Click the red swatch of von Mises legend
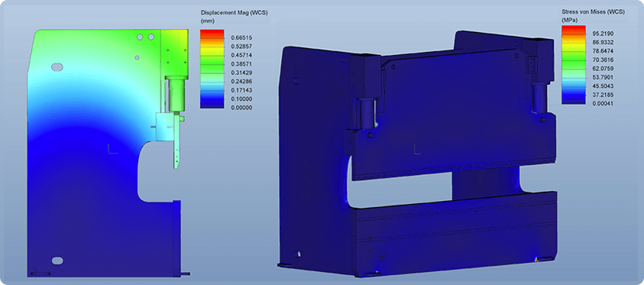Viewport: 644px width, 285px height. [x=573, y=30]
